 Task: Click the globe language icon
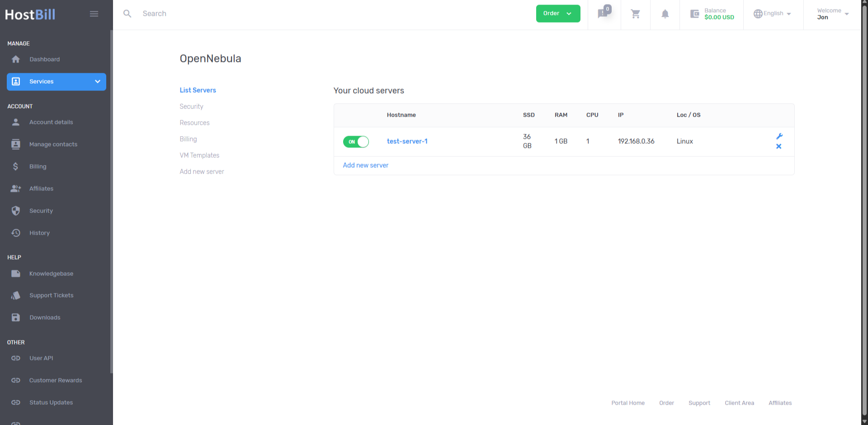pos(758,14)
